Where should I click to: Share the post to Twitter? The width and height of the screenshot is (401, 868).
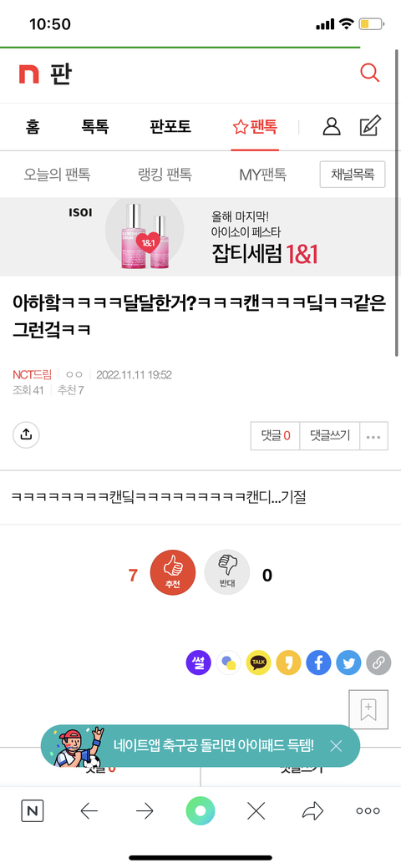[348, 662]
